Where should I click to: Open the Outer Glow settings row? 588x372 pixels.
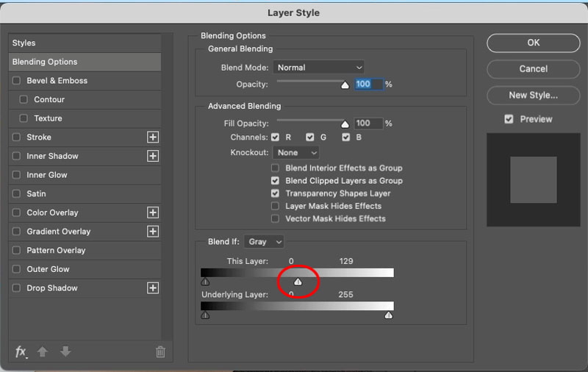point(85,269)
